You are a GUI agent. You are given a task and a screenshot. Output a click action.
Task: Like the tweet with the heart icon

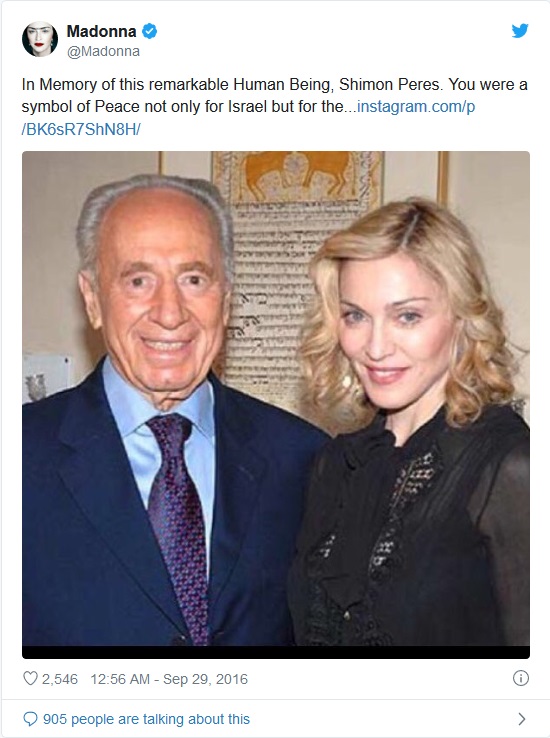[x=30, y=678]
